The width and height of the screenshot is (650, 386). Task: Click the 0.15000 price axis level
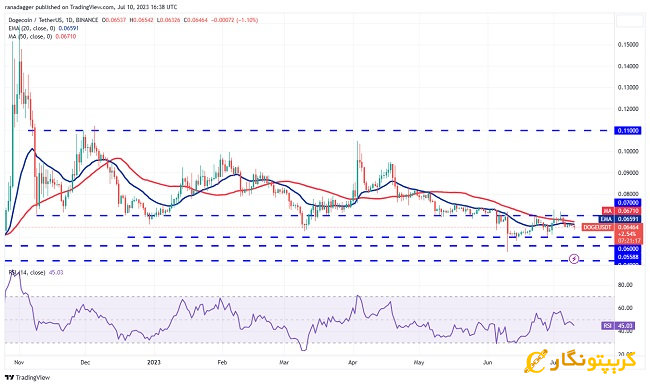tap(628, 45)
